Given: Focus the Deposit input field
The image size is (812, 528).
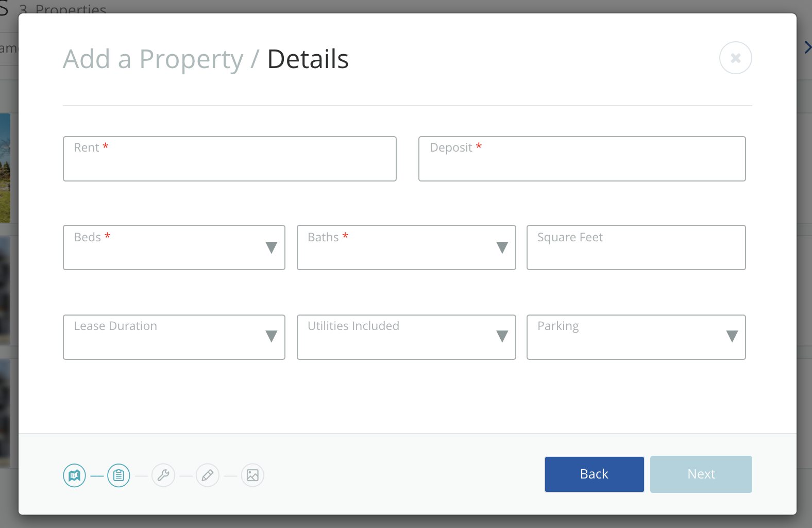Looking at the screenshot, I should click(582, 159).
